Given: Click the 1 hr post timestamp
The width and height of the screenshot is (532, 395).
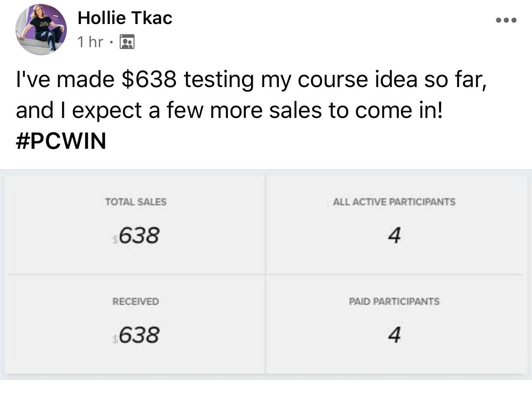Looking at the screenshot, I should point(90,42).
